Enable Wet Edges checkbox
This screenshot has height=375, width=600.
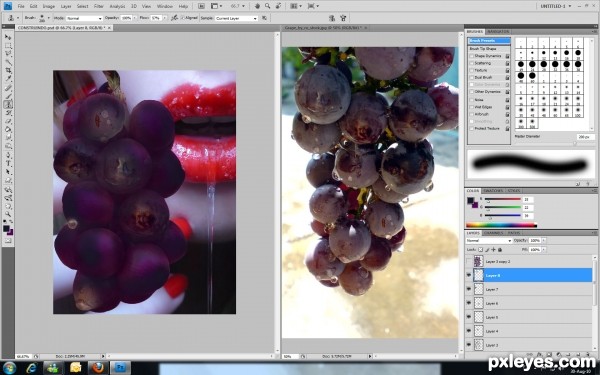click(x=472, y=107)
